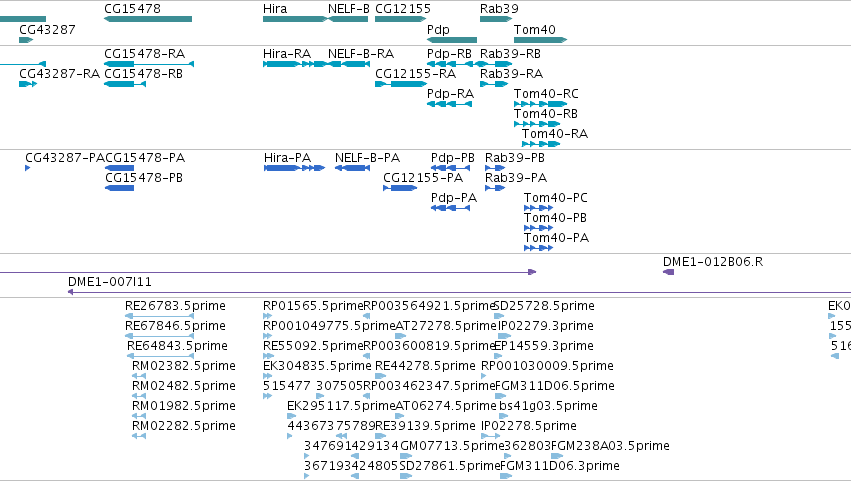
Task: Click the Tom40-PC protein label
Action: (556, 198)
